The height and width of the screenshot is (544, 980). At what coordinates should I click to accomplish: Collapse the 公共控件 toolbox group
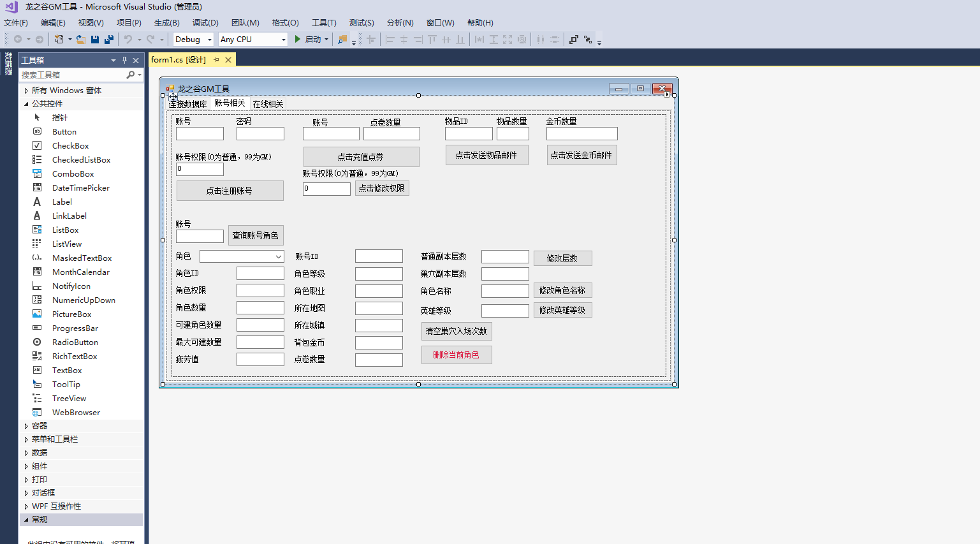point(26,103)
